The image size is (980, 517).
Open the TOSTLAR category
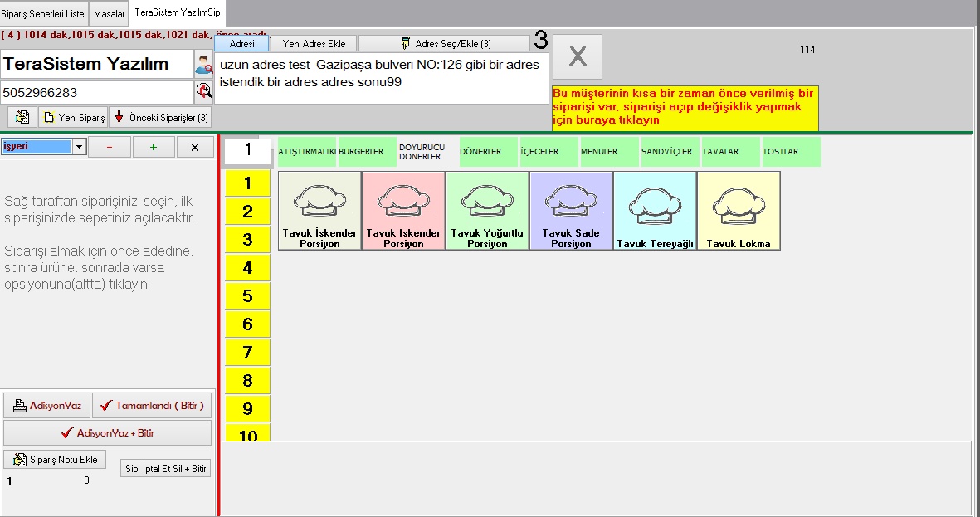792,151
